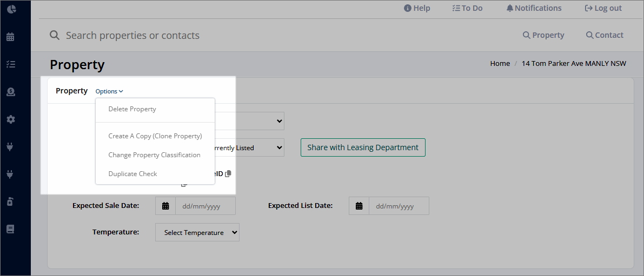Open the task checklist icon in the sidebar
Image resolution: width=644 pixels, height=276 pixels.
click(x=11, y=64)
